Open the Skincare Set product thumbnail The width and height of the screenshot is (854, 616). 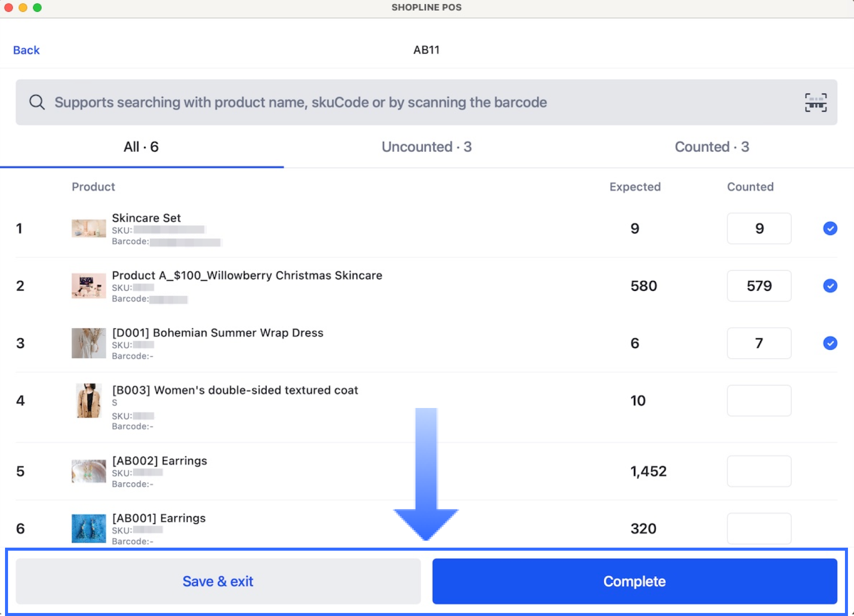coord(88,229)
